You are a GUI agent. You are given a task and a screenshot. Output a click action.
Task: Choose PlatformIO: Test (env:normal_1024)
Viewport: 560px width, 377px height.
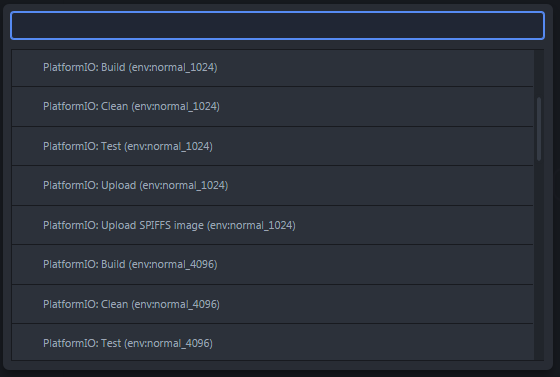272,146
